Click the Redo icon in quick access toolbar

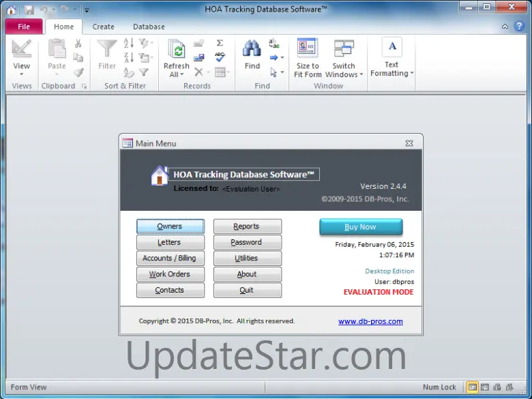point(65,10)
